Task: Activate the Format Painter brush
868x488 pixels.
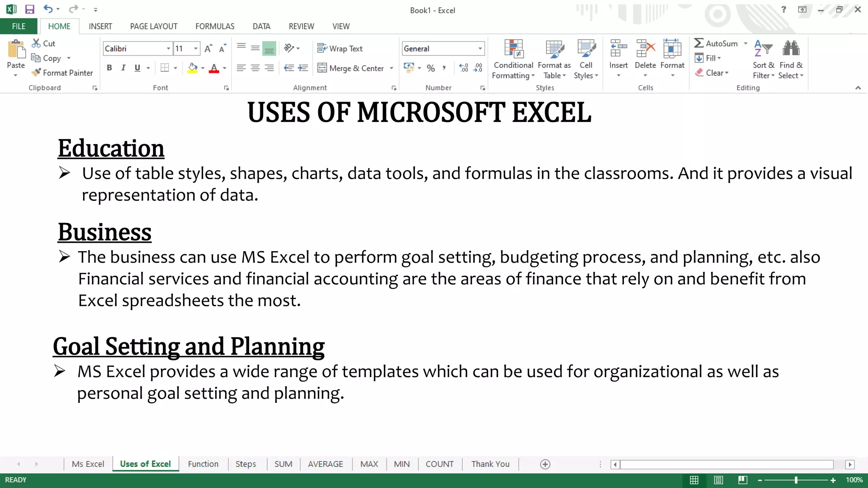Action: pos(36,72)
